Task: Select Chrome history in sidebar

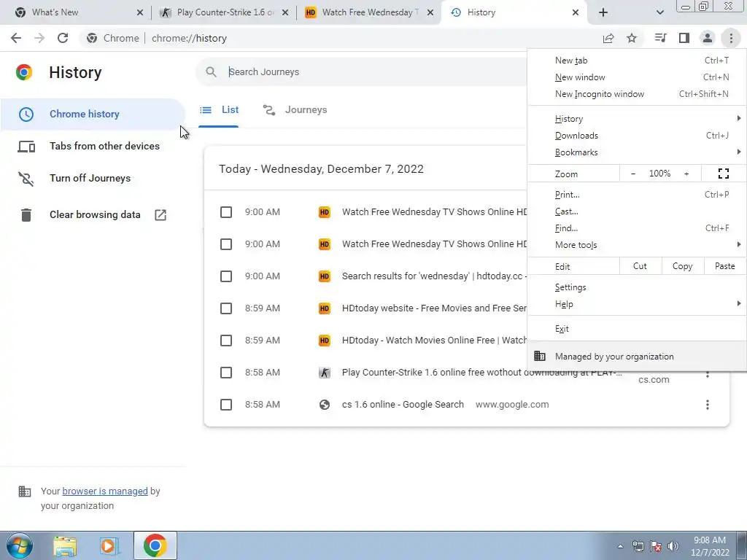Action: (x=93, y=114)
